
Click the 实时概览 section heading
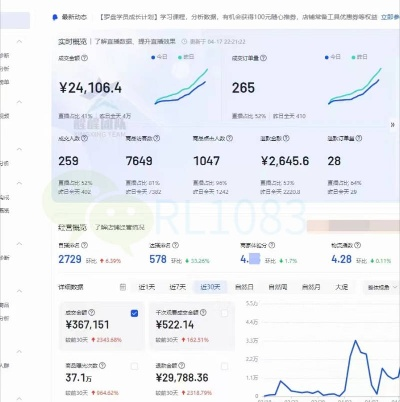(72, 42)
